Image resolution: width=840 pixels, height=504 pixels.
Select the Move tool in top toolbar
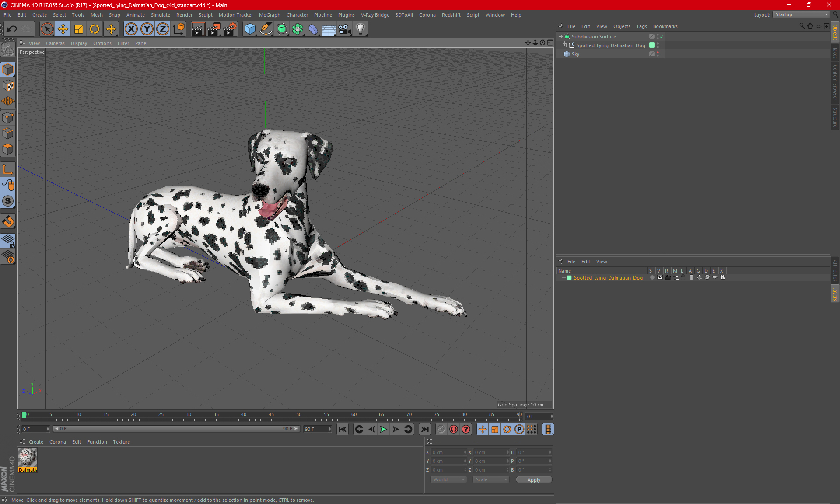tap(63, 29)
